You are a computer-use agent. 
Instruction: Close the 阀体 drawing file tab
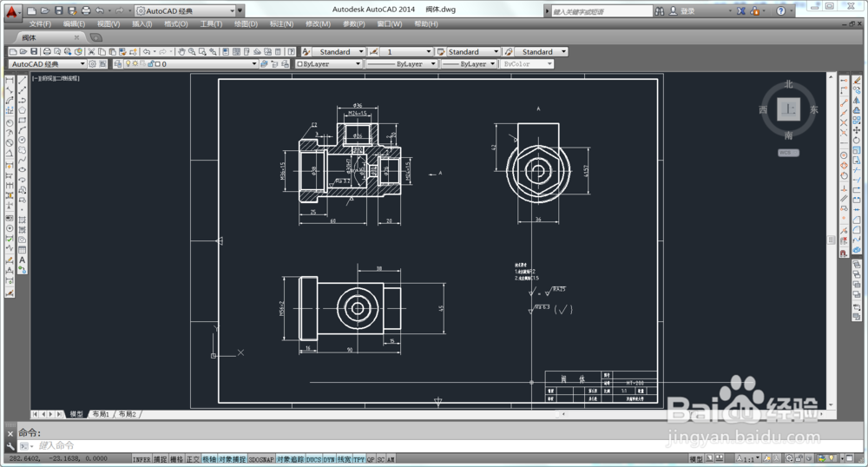[76, 37]
